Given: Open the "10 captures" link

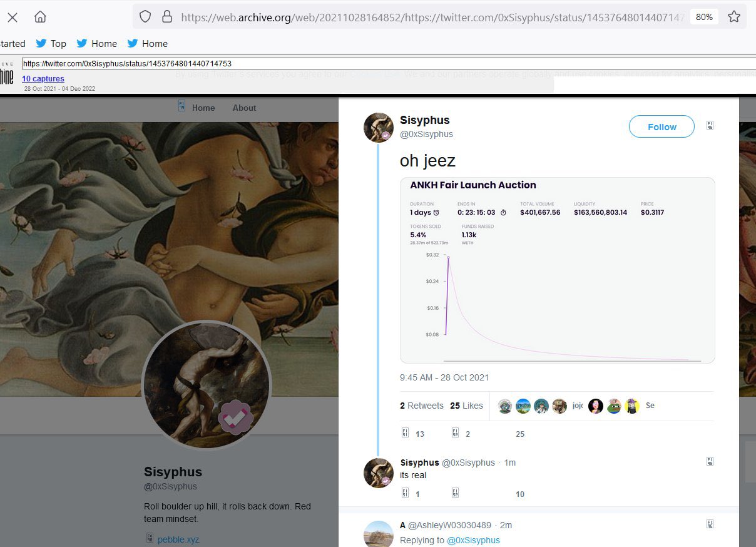Looking at the screenshot, I should [43, 79].
